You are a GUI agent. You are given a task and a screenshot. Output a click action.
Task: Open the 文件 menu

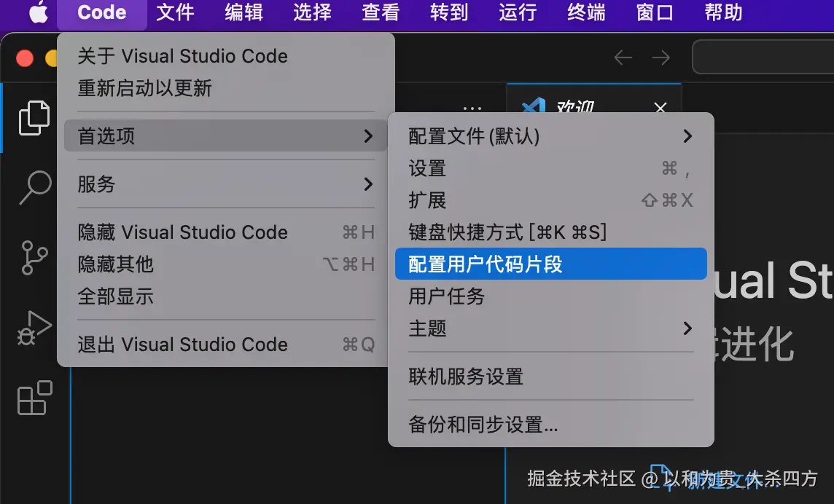point(176,12)
